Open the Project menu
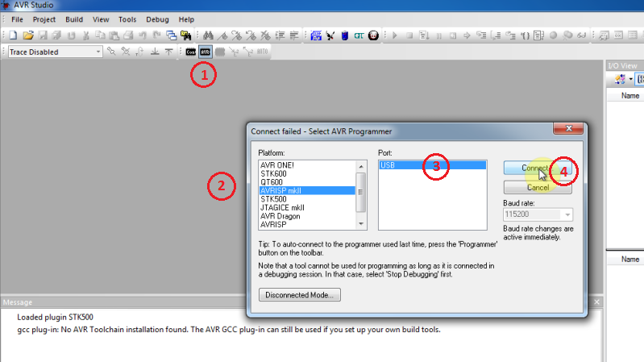644x362 pixels. 44,19
